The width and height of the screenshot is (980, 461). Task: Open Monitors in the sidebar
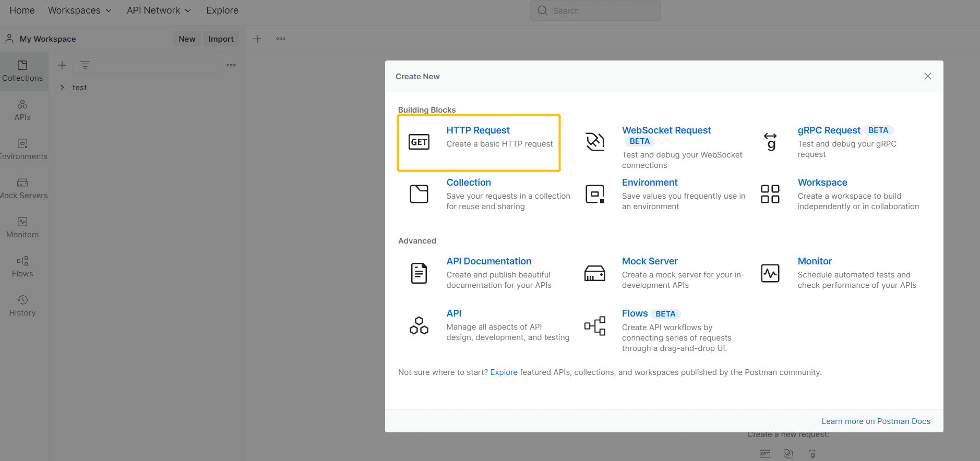(x=22, y=228)
